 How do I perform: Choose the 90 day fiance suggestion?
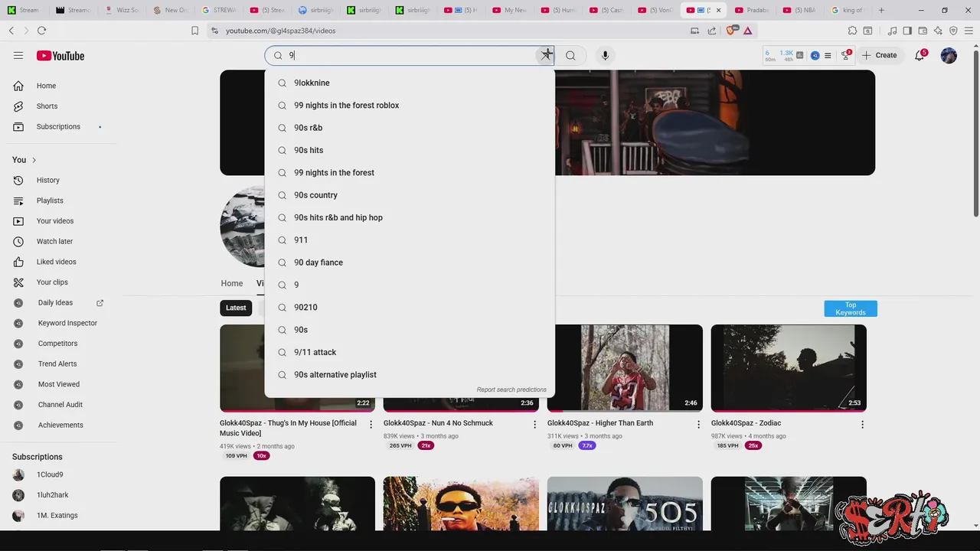[x=410, y=262]
